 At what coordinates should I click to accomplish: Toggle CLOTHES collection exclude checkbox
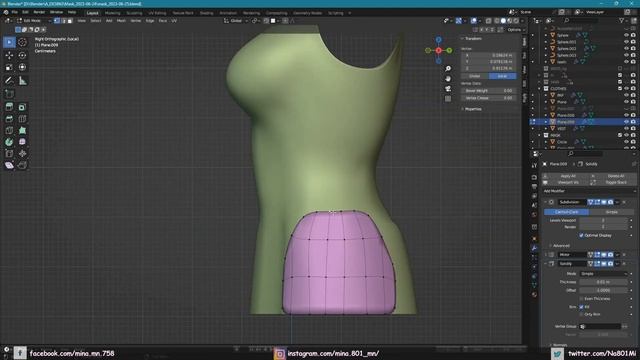620,88
